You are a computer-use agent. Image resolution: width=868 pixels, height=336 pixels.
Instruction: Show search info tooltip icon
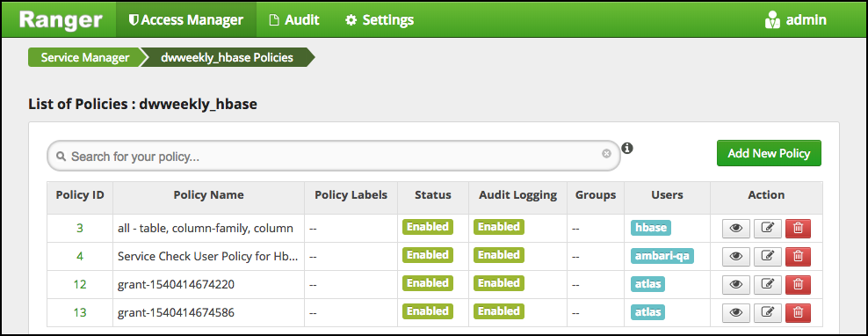(x=627, y=148)
